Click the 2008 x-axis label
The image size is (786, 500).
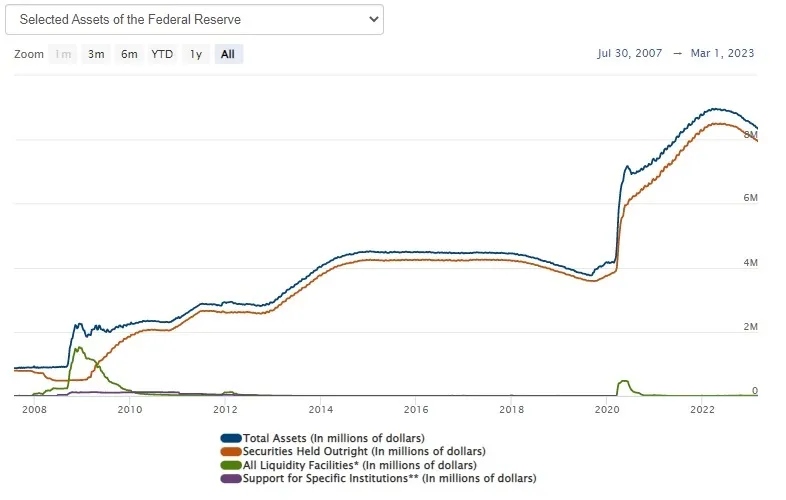[x=35, y=410]
